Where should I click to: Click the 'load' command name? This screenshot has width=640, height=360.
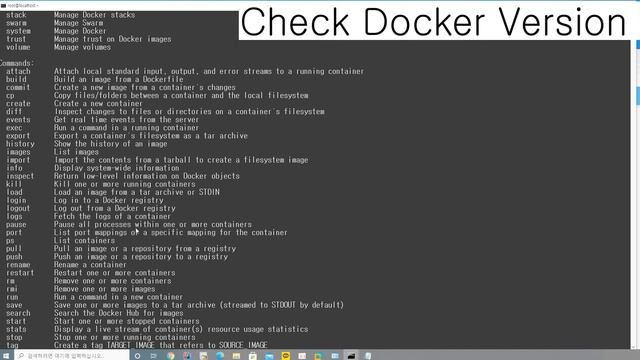[x=14, y=192]
